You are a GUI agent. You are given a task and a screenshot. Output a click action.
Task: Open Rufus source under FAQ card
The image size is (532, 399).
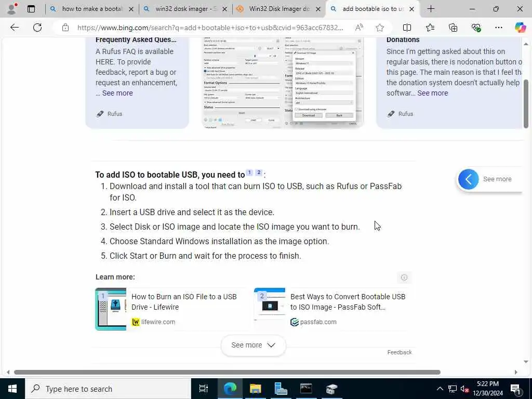(109, 114)
